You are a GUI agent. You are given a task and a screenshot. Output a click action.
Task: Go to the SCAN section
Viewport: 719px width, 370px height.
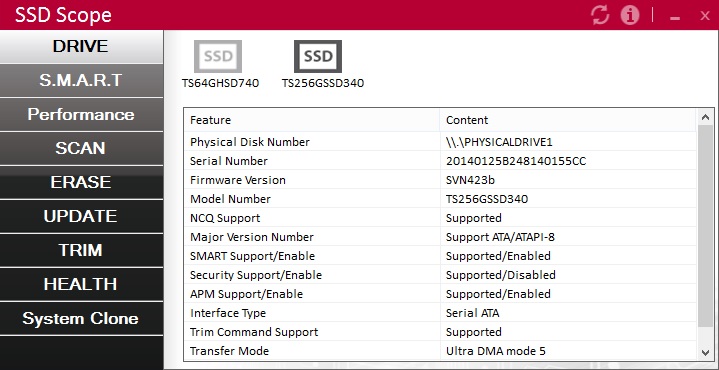point(81,149)
